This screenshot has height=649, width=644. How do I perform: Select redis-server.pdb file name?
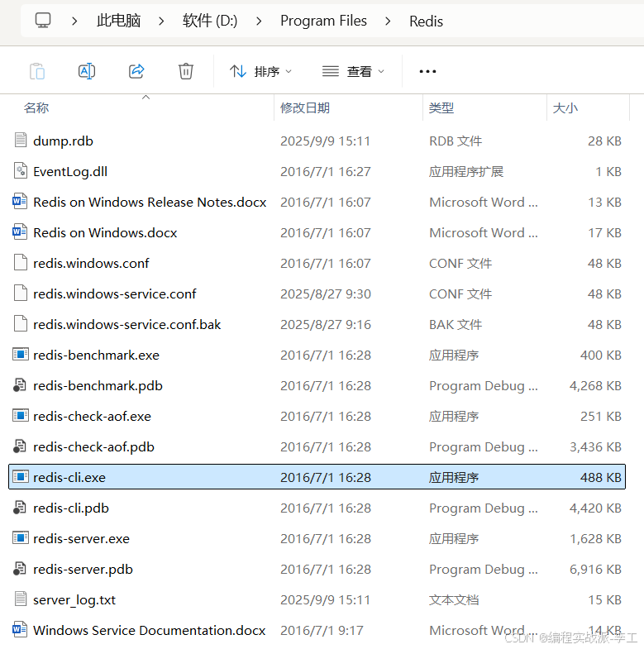(x=83, y=570)
